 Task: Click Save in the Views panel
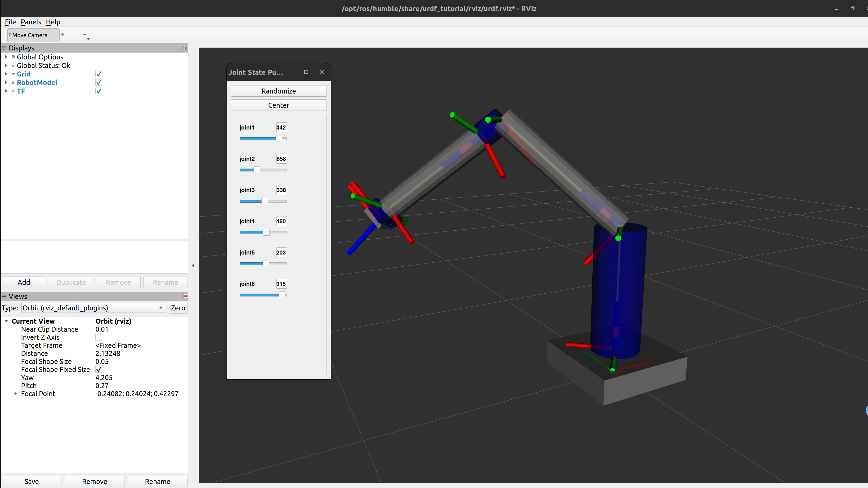click(32, 482)
